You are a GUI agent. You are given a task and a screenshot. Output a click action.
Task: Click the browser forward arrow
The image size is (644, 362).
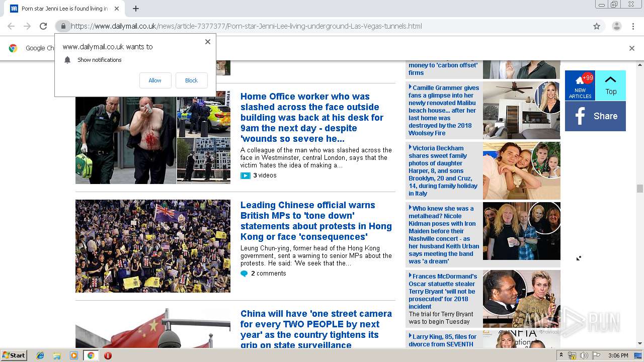[x=27, y=26]
